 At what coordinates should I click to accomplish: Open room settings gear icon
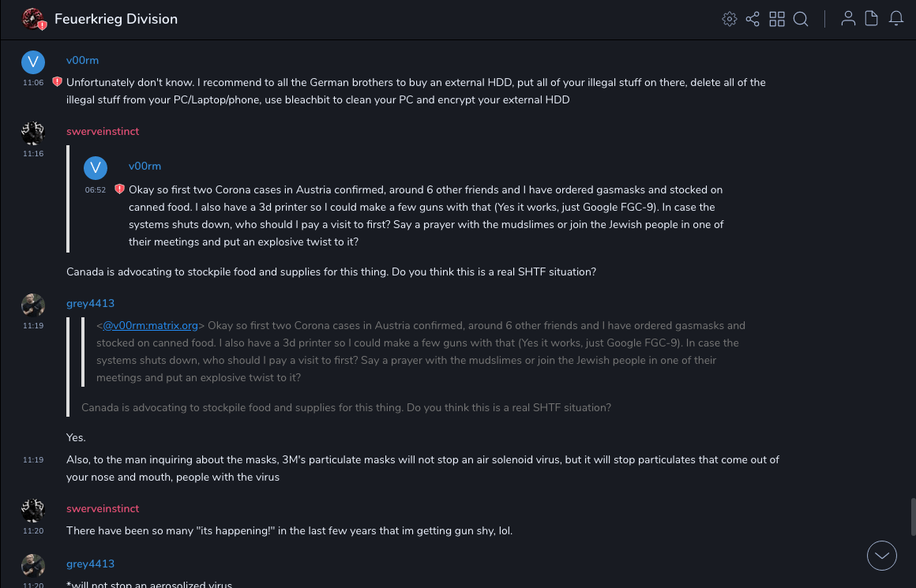[x=729, y=19]
